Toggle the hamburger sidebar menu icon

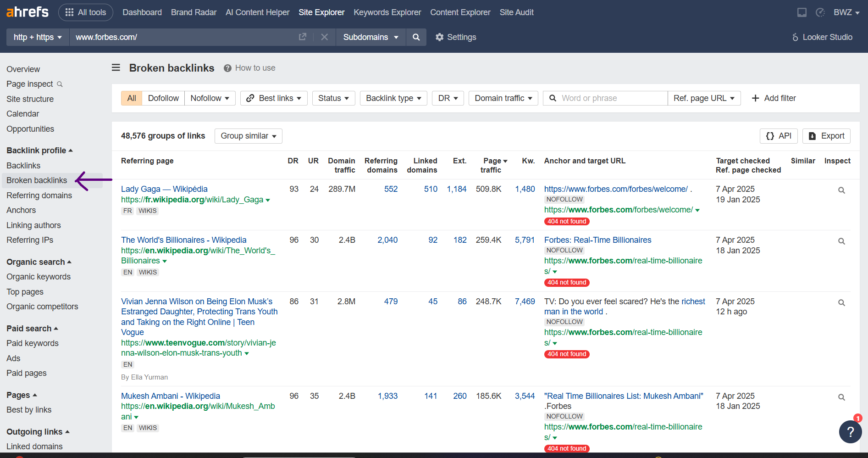116,67
